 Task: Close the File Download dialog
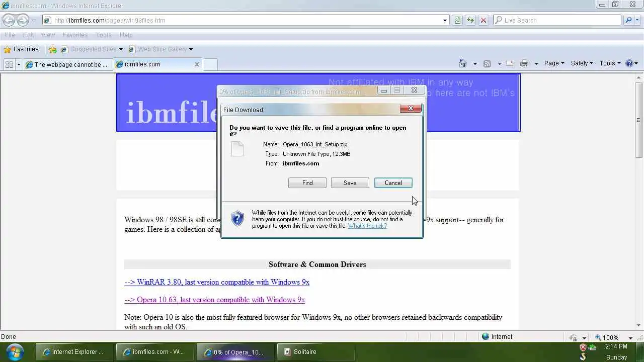[x=411, y=109]
